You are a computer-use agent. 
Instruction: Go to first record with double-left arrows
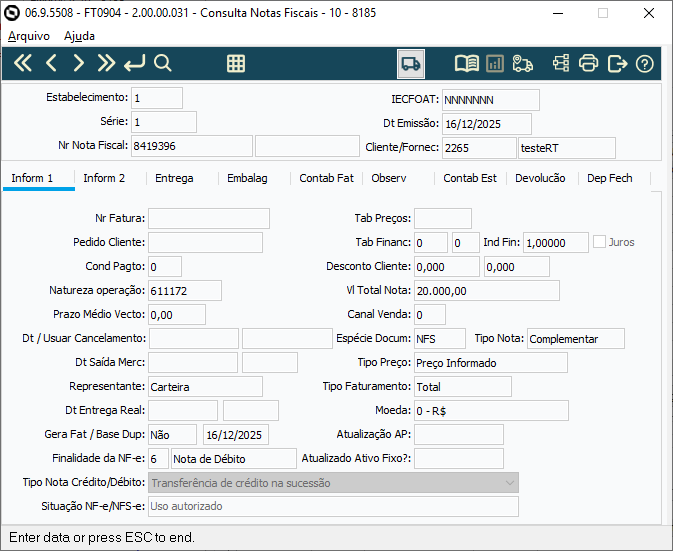(x=23, y=64)
